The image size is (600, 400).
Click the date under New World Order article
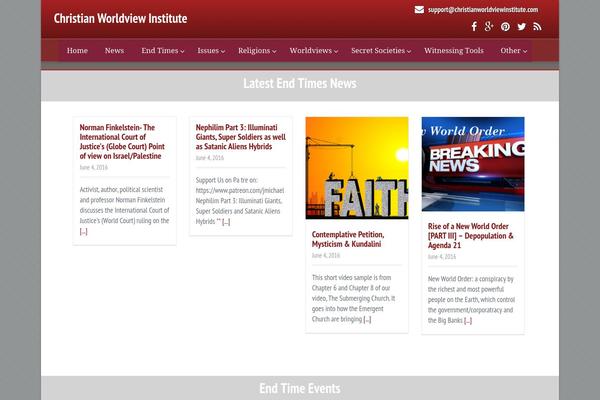click(442, 256)
